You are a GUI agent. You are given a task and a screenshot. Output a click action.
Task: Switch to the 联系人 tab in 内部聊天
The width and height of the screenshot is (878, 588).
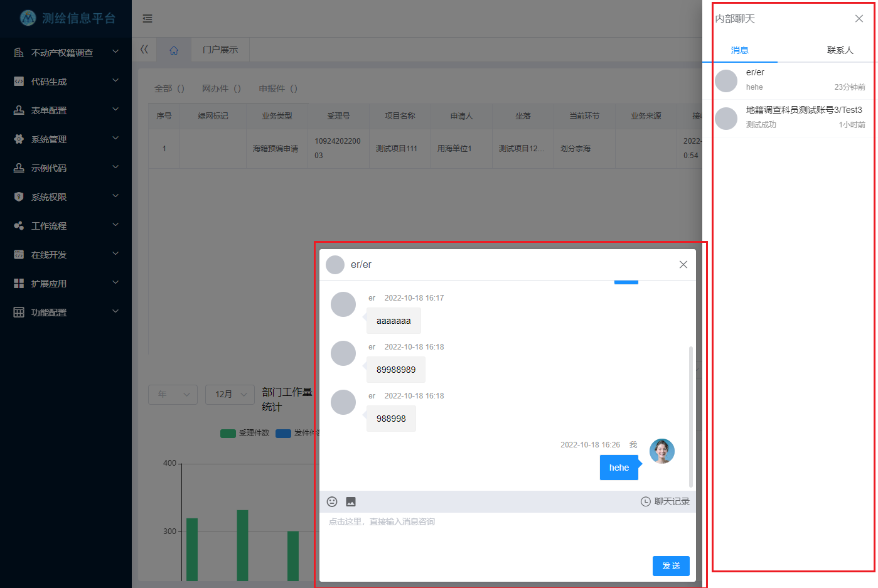pyautogui.click(x=840, y=50)
